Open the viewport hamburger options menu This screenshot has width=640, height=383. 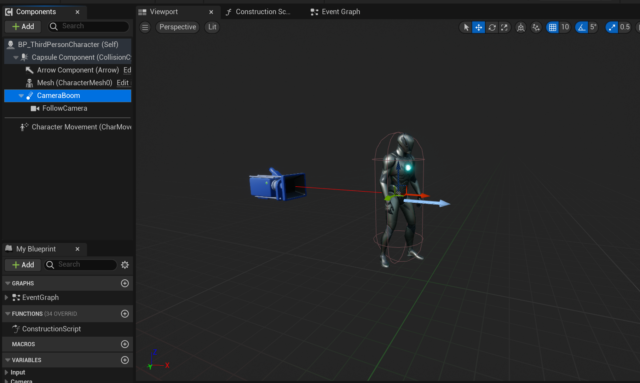pos(145,27)
